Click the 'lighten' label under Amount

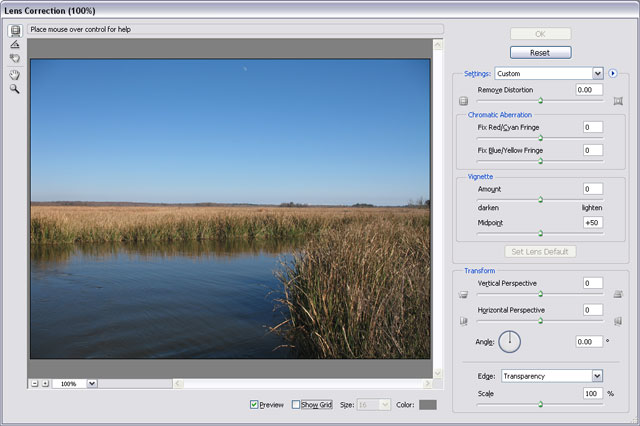coord(592,208)
